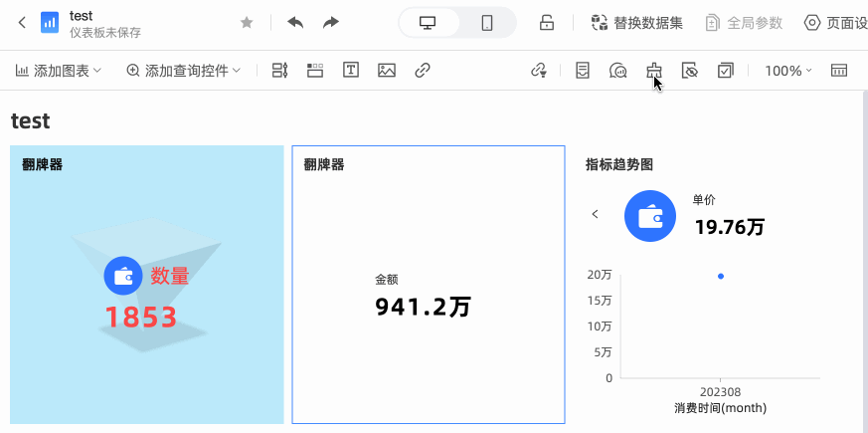Redo the last undone action
This screenshot has width=868, height=433.
click(x=331, y=23)
